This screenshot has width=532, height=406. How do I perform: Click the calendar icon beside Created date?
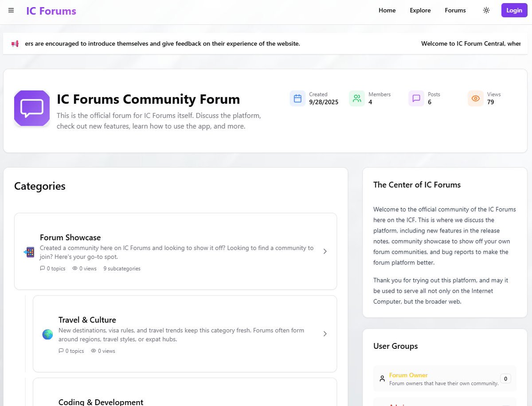click(x=297, y=98)
